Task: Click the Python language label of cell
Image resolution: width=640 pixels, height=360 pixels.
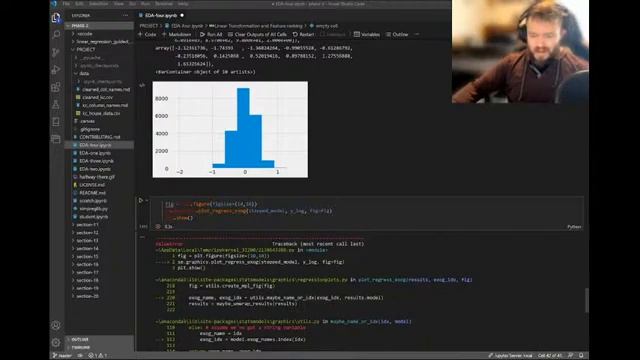Action: (x=574, y=227)
